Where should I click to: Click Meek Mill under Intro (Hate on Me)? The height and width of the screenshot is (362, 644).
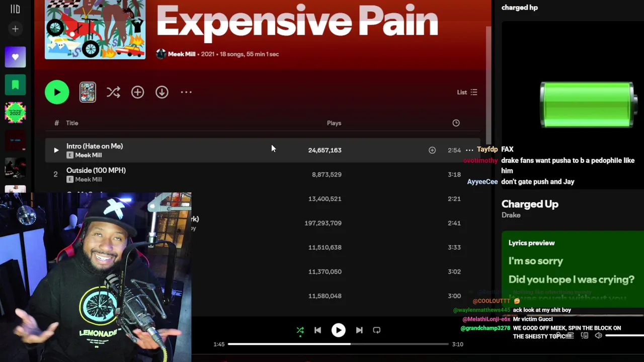89,155
